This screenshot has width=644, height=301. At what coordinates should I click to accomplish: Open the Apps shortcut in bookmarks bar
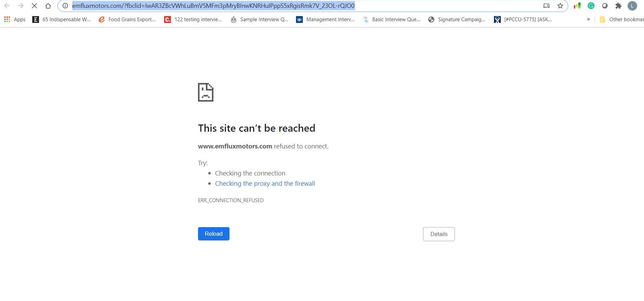coord(15,19)
